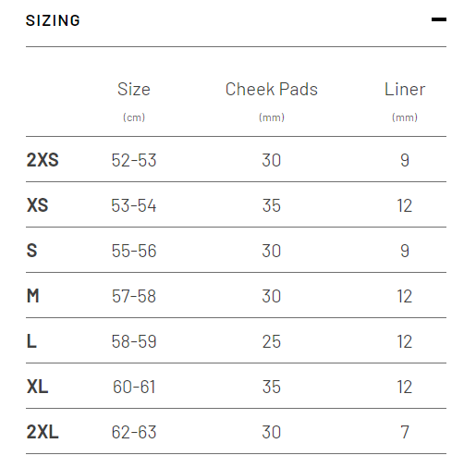
Task: Click the Cheek Pads column header
Action: click(x=272, y=90)
